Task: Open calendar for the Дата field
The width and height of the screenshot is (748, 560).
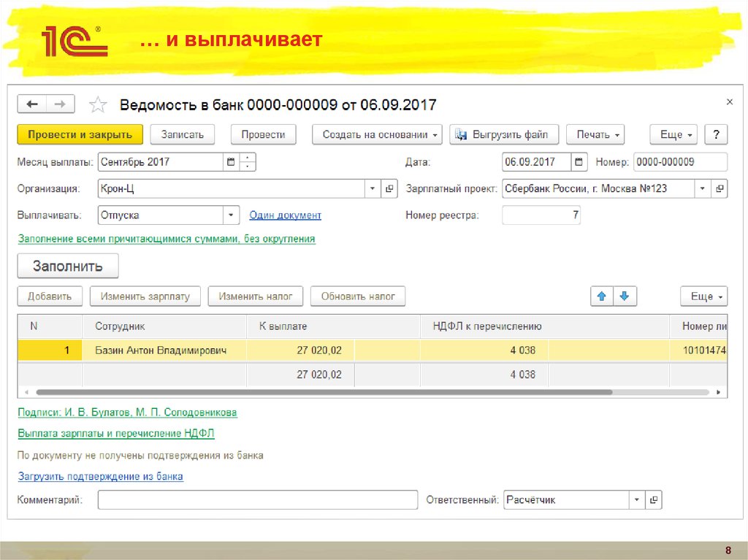Action: pos(579,162)
